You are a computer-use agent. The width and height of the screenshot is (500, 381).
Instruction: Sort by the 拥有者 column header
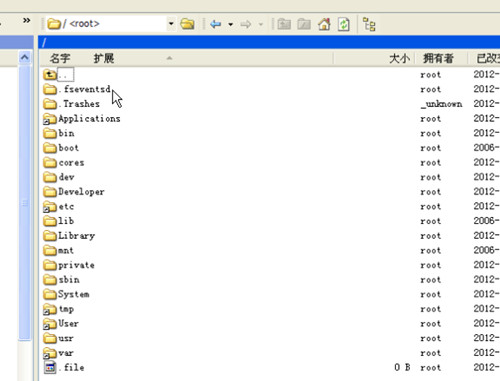(438, 58)
